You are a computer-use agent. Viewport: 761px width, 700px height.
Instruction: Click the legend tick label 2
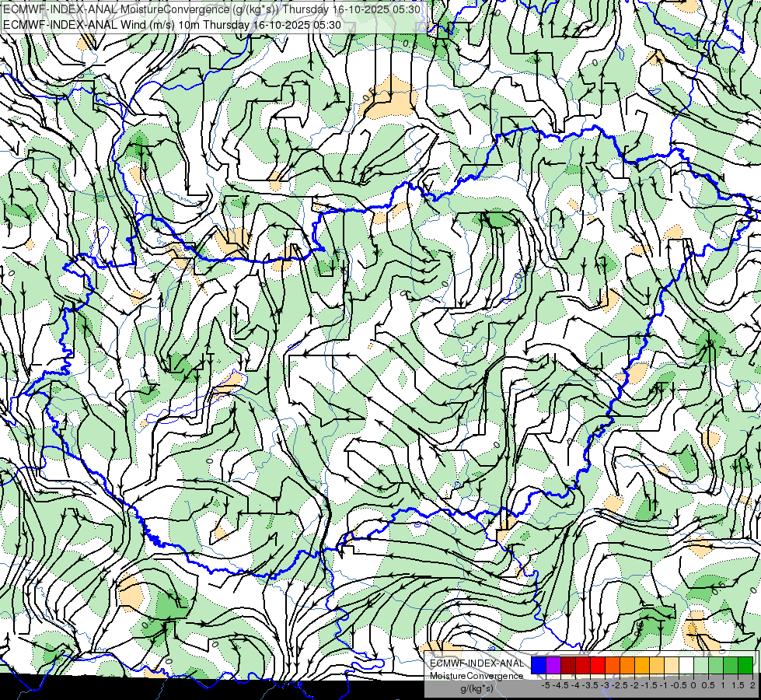coord(752,685)
